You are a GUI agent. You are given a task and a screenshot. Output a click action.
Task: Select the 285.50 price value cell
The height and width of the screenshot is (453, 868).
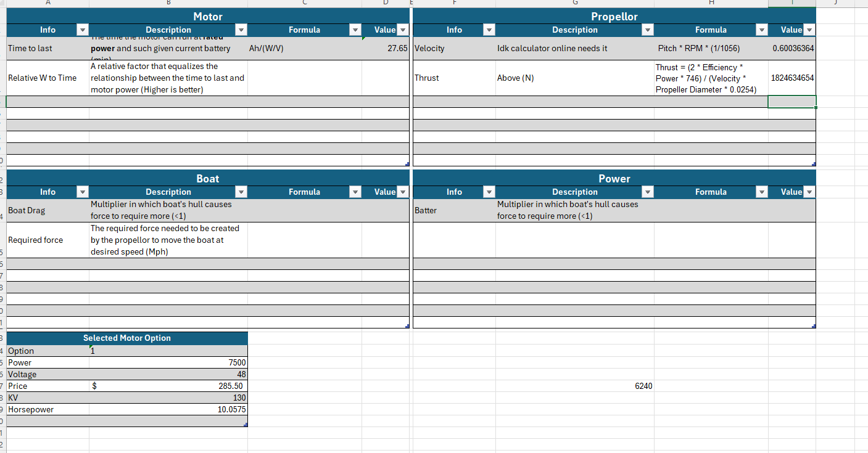click(x=168, y=386)
